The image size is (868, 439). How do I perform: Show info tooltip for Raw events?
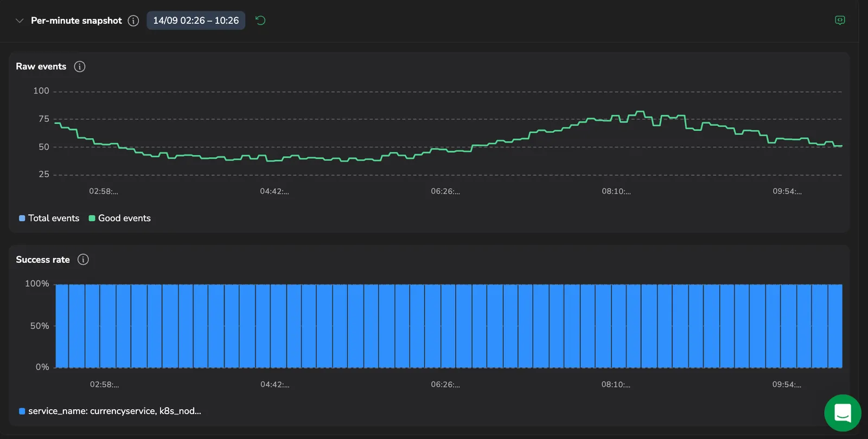point(80,67)
